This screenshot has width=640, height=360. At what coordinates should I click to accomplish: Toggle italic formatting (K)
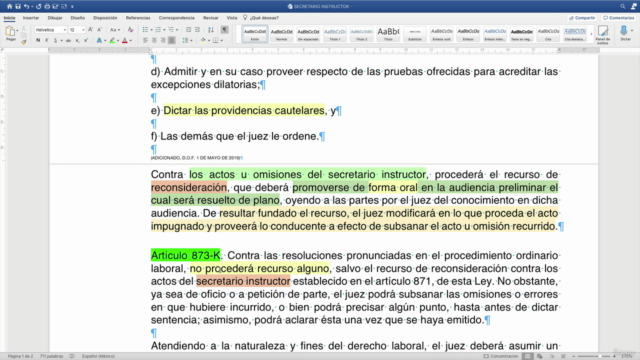click(47, 40)
